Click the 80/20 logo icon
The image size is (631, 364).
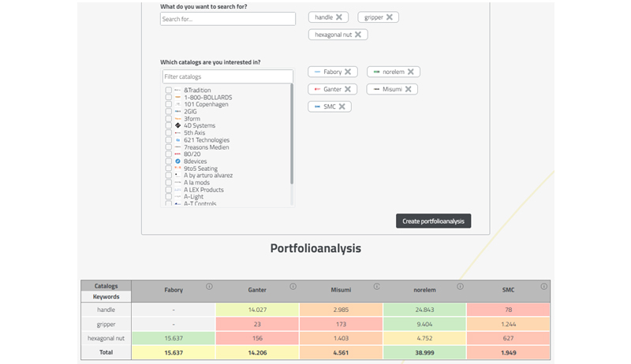[x=177, y=154]
